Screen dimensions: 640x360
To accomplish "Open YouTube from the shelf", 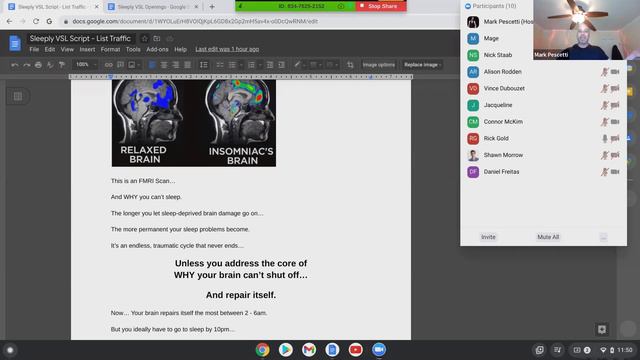I will (356, 350).
